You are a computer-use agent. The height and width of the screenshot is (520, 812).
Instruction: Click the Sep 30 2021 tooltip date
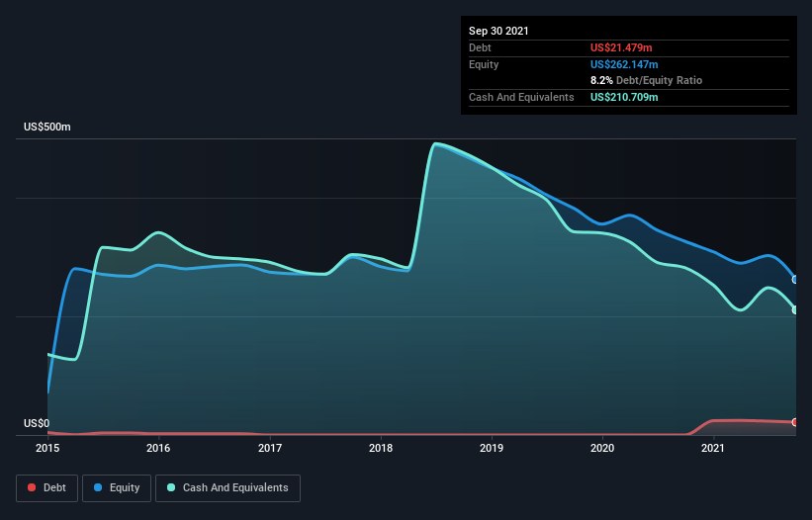click(x=498, y=31)
